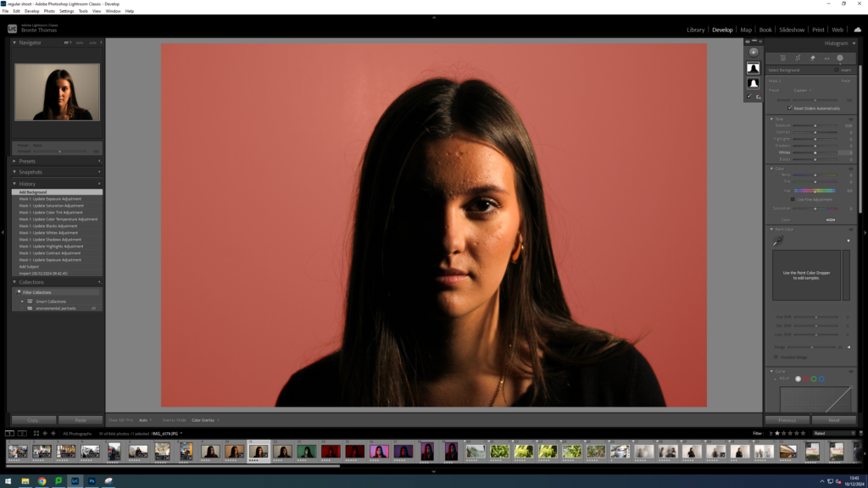Viewport: 868px width, 488px height.
Task: Expand the Presets panel
Action: pyautogui.click(x=14, y=161)
